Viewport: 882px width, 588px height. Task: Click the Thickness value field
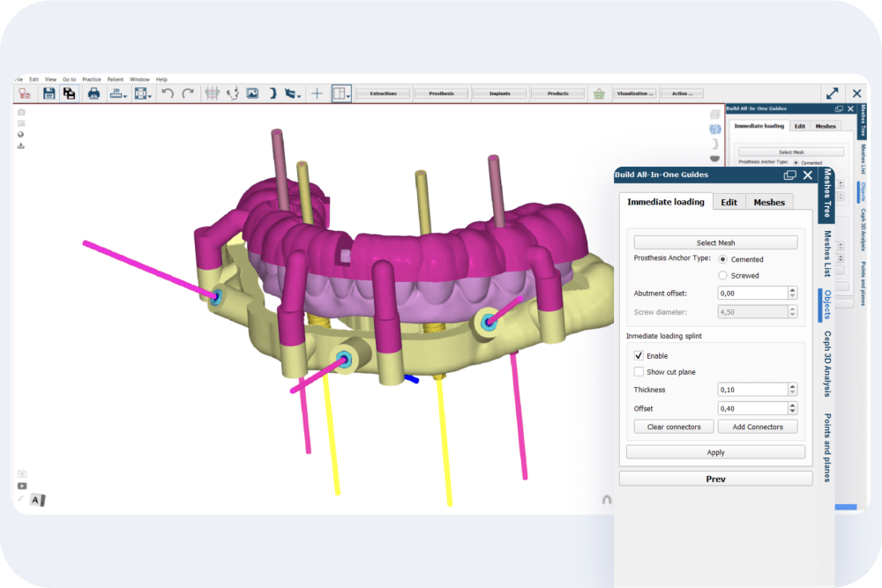pyautogui.click(x=753, y=389)
